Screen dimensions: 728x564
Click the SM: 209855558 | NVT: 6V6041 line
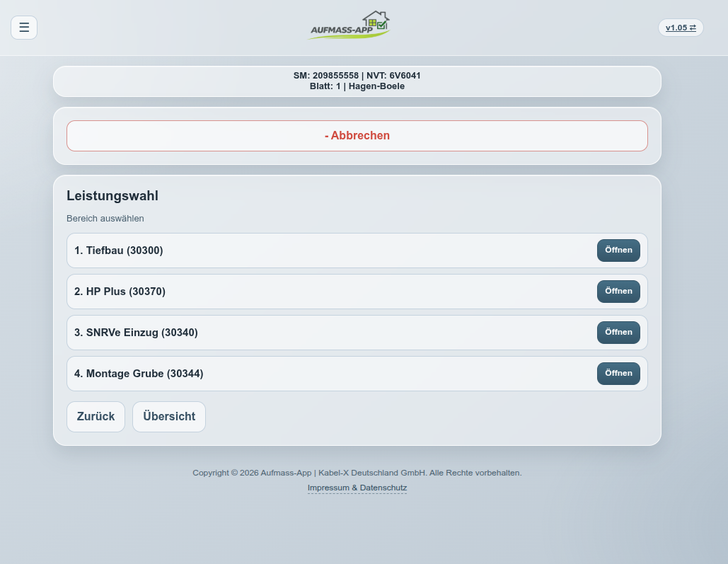[357, 76]
